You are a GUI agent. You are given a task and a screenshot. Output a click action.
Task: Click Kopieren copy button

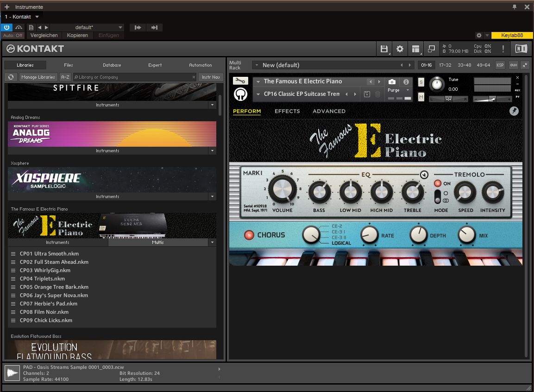coord(77,35)
